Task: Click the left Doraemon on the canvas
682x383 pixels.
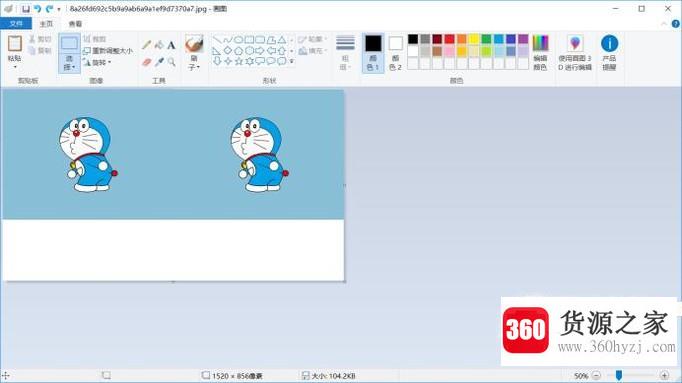Action: [x=88, y=154]
